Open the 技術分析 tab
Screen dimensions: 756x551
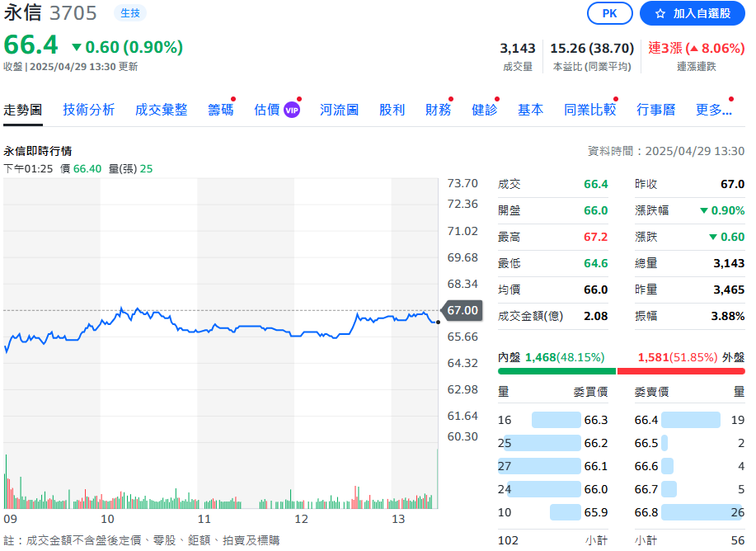pos(89,110)
